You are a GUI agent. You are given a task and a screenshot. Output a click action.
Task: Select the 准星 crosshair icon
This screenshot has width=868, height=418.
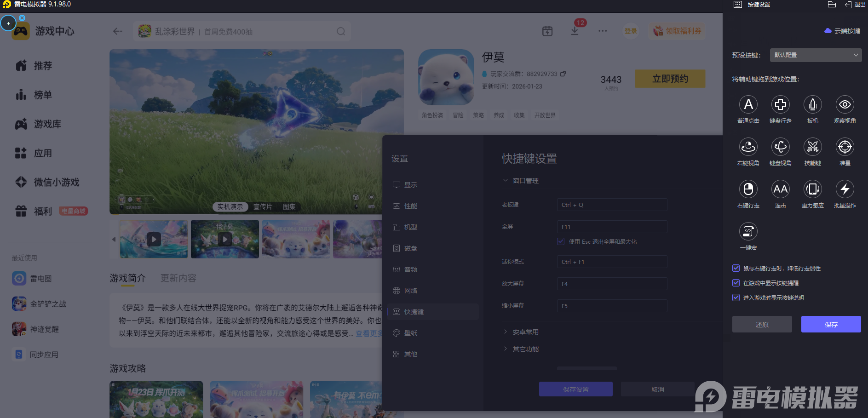845,147
